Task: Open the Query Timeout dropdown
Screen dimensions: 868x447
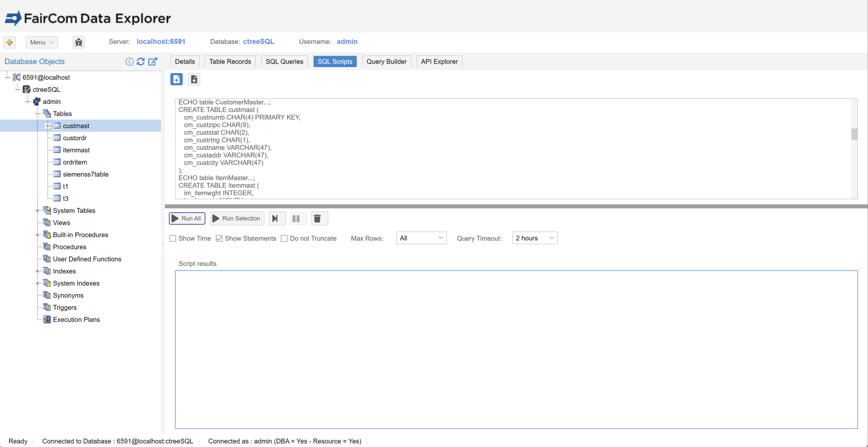Action: [535, 238]
